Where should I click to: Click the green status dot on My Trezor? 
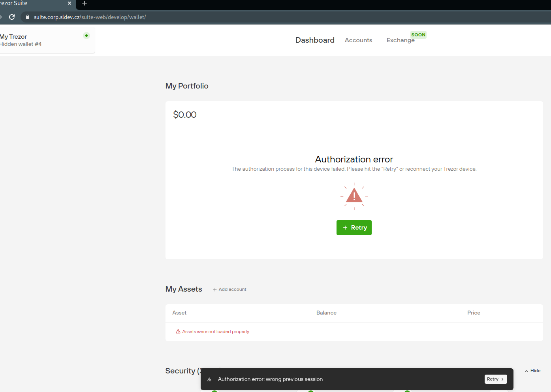point(86,36)
